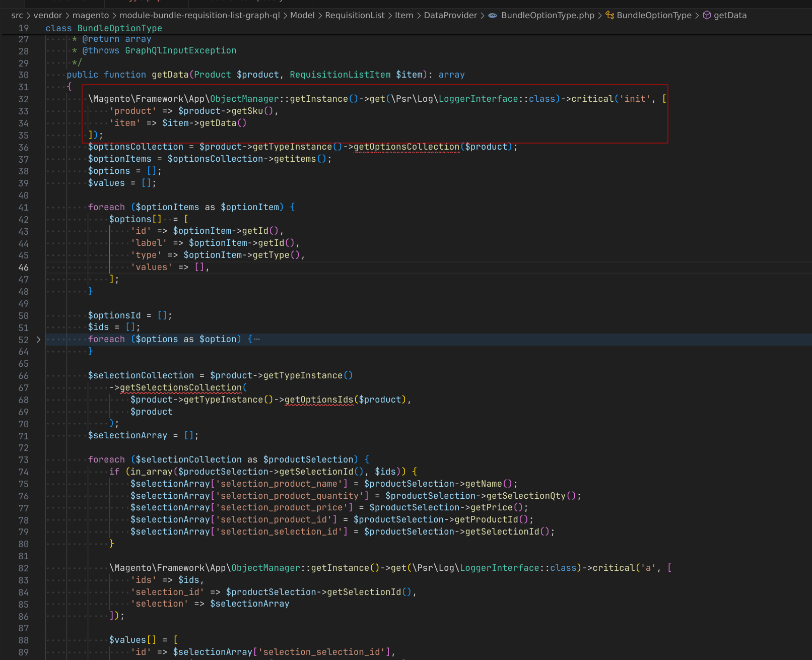812x660 pixels.
Task: Click 'label' key on line 44
Action: (149, 243)
